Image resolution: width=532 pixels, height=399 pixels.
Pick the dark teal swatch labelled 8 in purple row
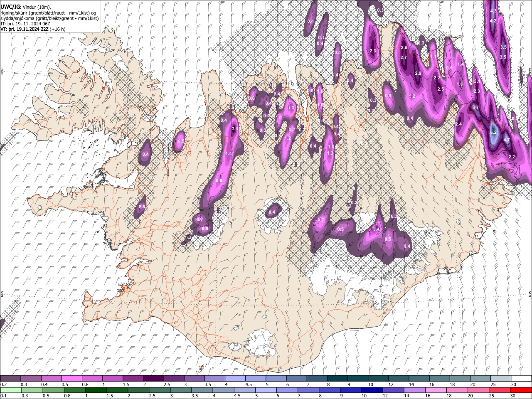click(337, 378)
